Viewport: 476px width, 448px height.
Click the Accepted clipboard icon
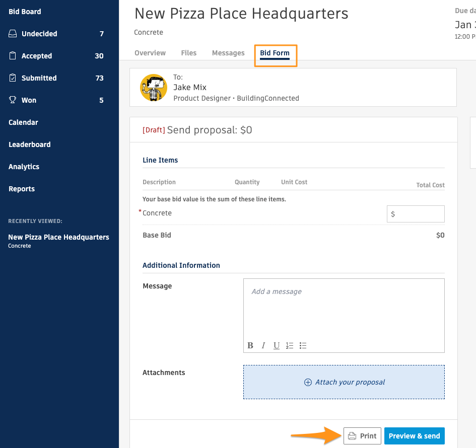tap(13, 56)
